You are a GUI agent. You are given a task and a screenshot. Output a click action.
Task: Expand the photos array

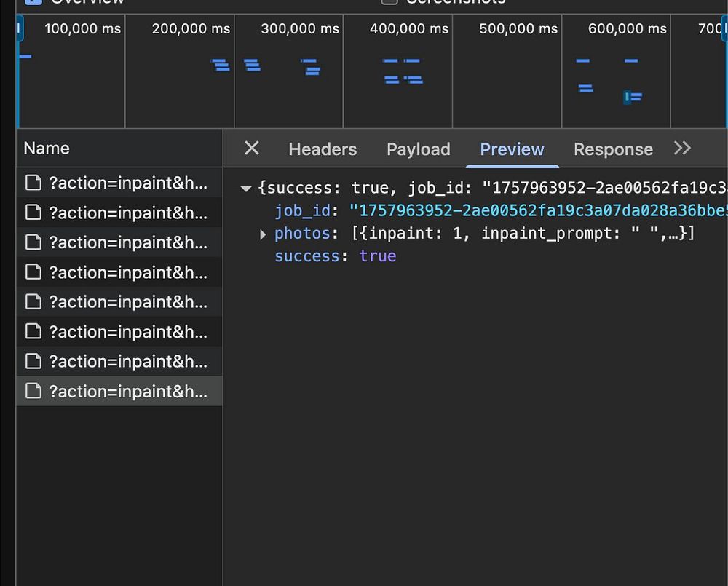click(x=263, y=234)
